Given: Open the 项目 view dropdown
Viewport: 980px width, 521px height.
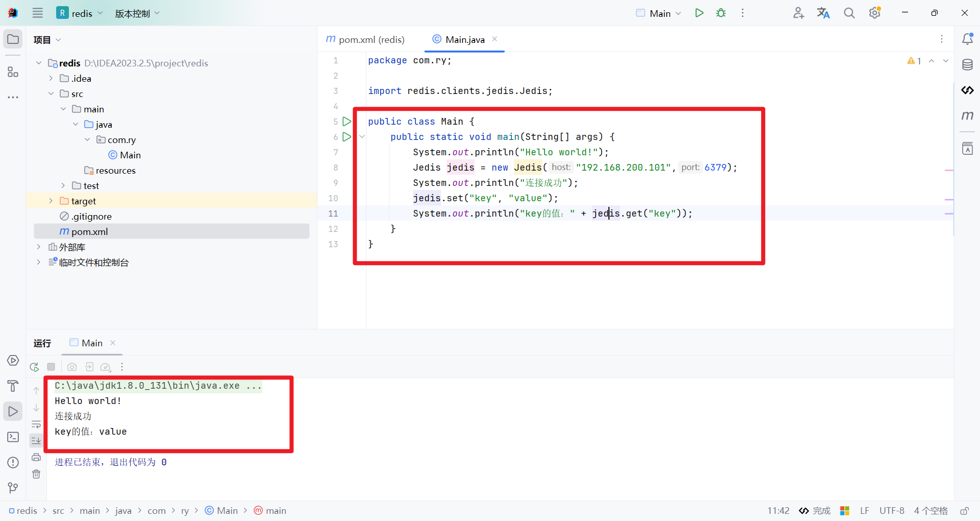Looking at the screenshot, I should (x=47, y=40).
